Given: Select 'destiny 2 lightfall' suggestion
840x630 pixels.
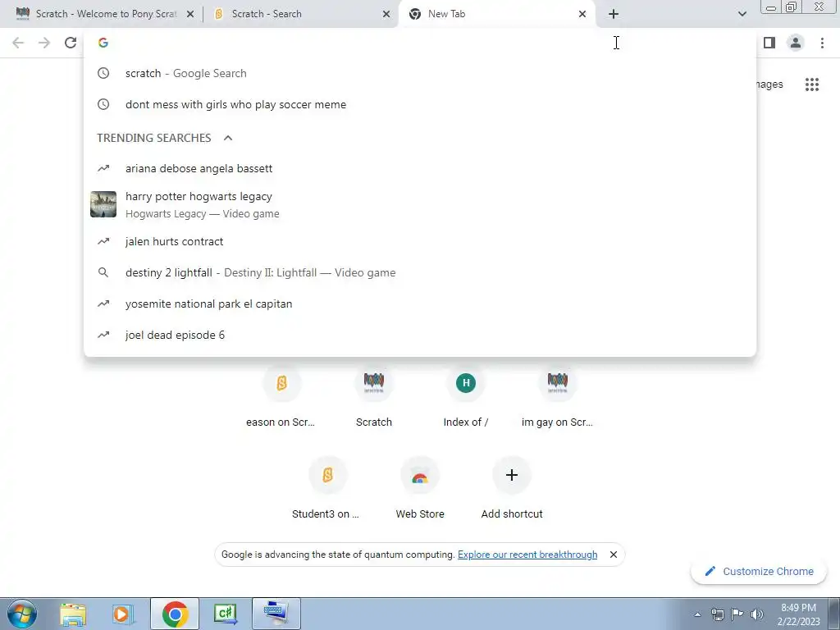Looking at the screenshot, I should point(420,272).
